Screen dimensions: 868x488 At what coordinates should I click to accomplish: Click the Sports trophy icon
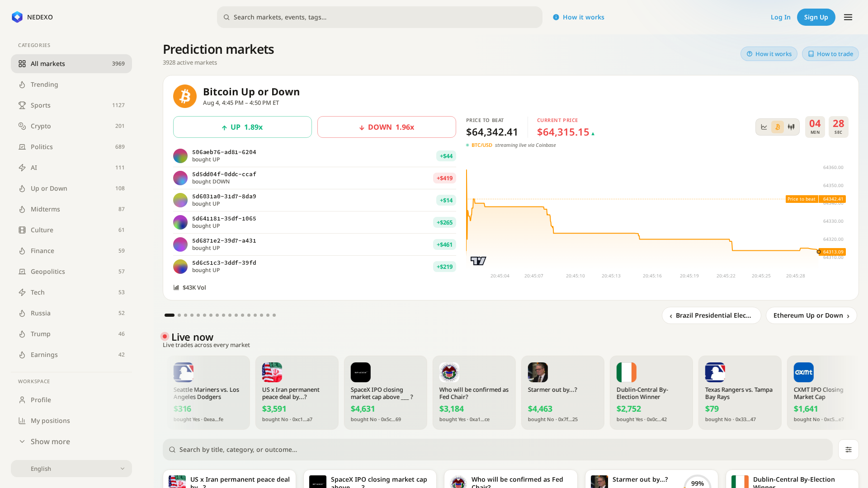click(22, 105)
